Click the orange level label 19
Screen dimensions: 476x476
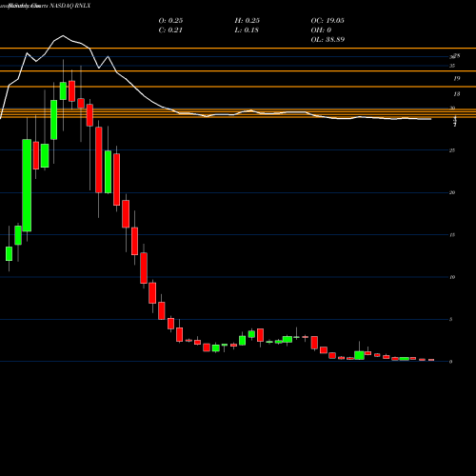pos(457,78)
